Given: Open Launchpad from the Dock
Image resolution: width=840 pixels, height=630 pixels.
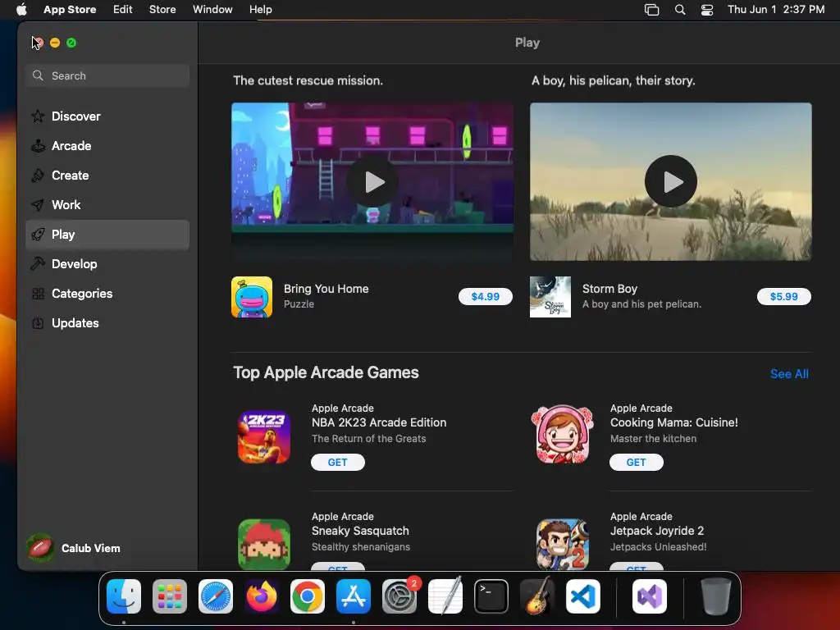Looking at the screenshot, I should pyautogui.click(x=170, y=596).
